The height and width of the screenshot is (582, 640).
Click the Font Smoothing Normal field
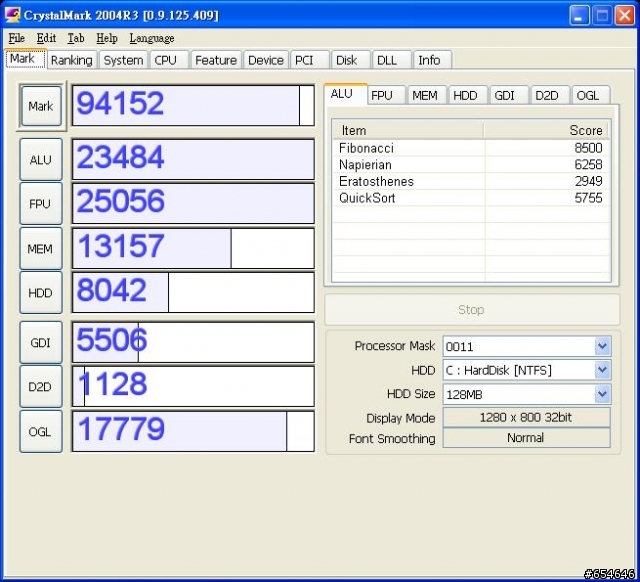[x=527, y=438]
